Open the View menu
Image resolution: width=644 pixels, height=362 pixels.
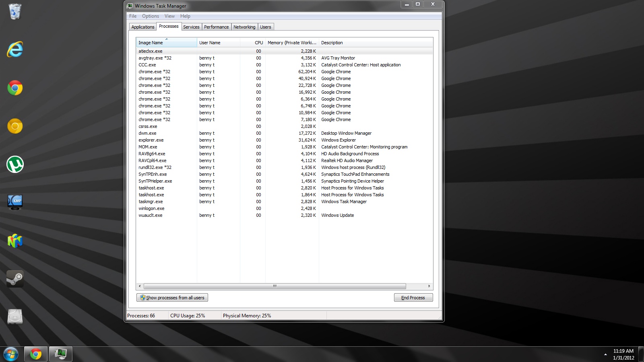tap(169, 16)
